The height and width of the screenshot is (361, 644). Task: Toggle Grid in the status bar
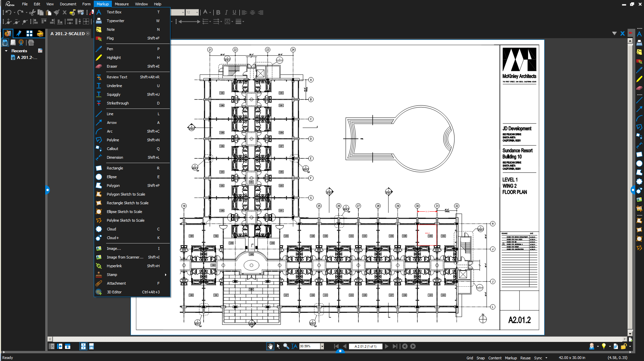pos(470,358)
